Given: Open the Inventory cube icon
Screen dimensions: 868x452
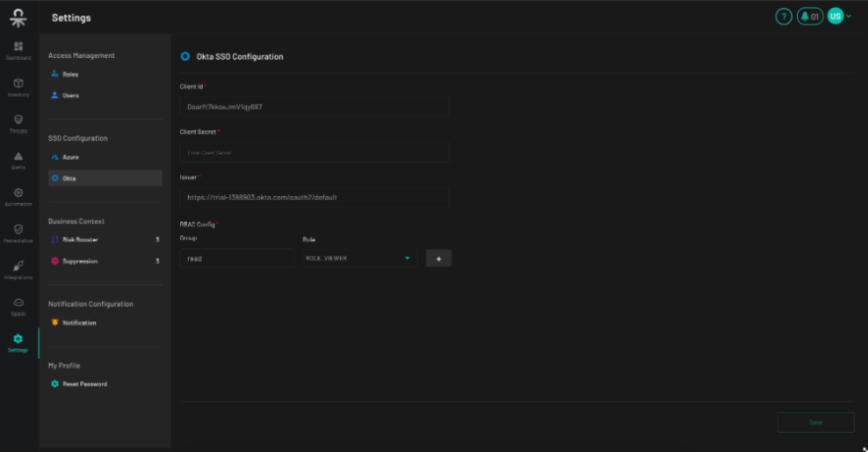Looking at the screenshot, I should (x=18, y=84).
